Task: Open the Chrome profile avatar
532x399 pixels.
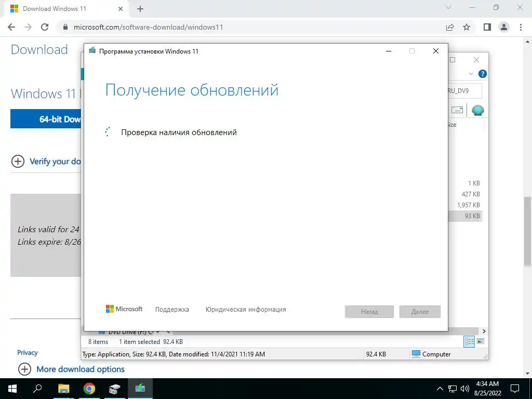Action: pos(504,27)
